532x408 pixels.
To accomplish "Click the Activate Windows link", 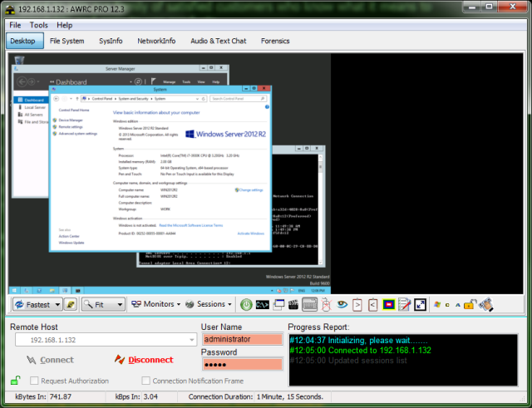I will (250, 233).
